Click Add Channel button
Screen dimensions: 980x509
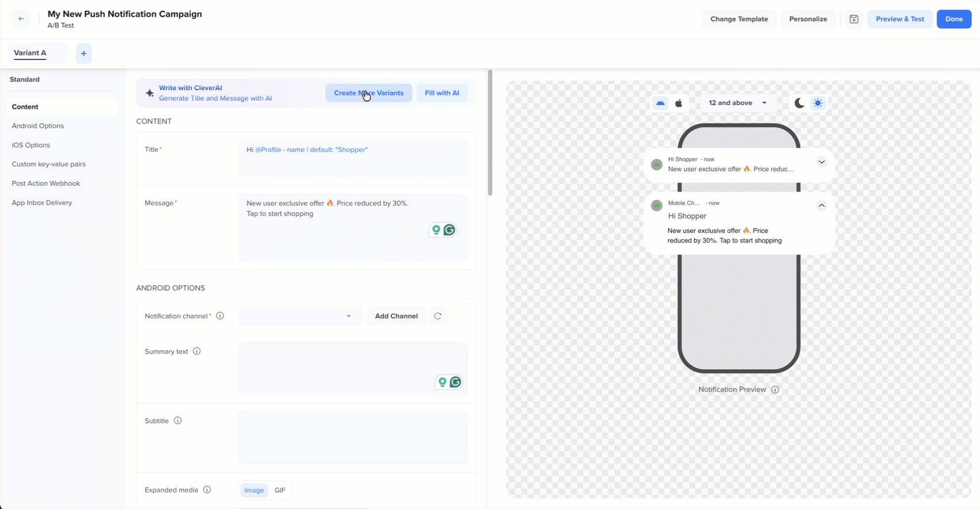point(396,316)
